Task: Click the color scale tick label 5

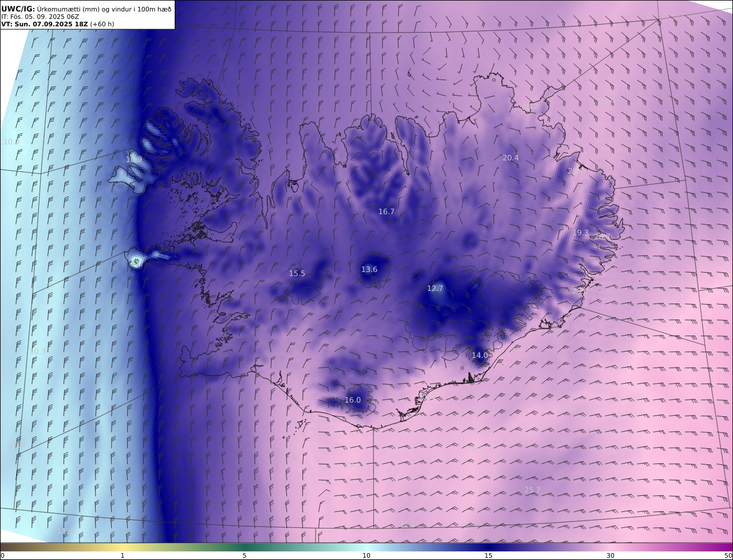Action: pos(245,555)
